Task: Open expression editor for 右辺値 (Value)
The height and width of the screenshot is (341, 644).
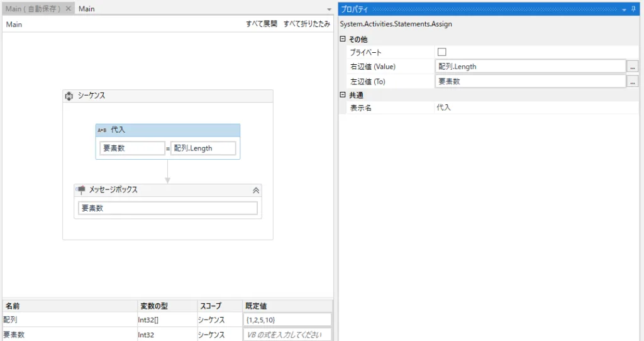Action: click(x=633, y=66)
